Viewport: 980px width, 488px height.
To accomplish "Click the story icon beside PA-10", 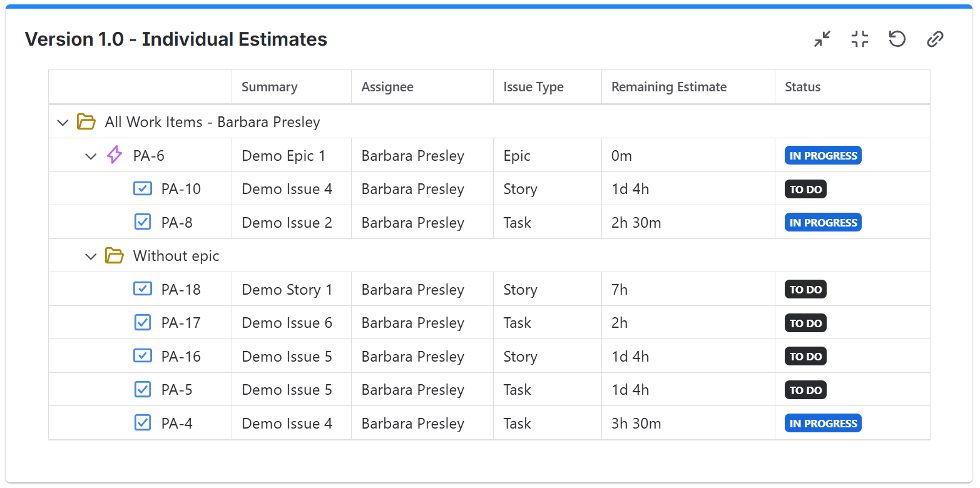I will point(143,188).
